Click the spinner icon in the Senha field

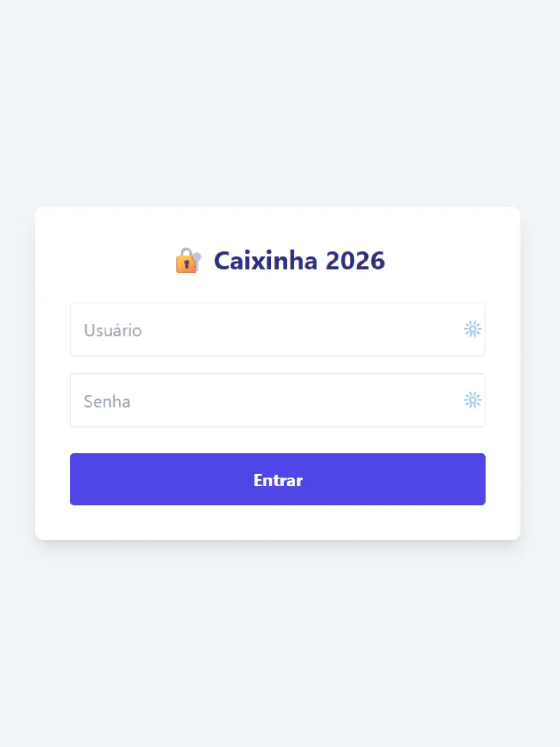click(x=472, y=401)
